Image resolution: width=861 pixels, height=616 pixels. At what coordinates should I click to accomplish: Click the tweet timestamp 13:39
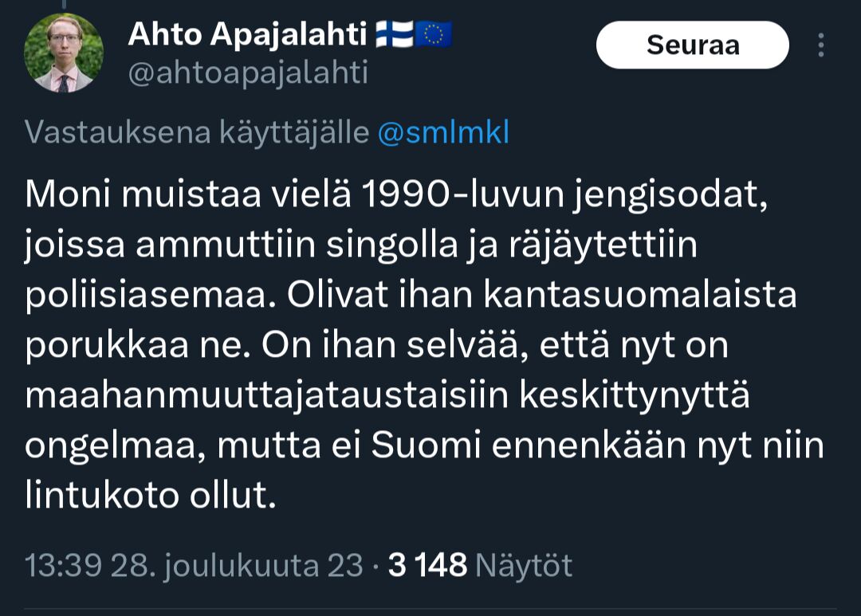tap(63, 564)
